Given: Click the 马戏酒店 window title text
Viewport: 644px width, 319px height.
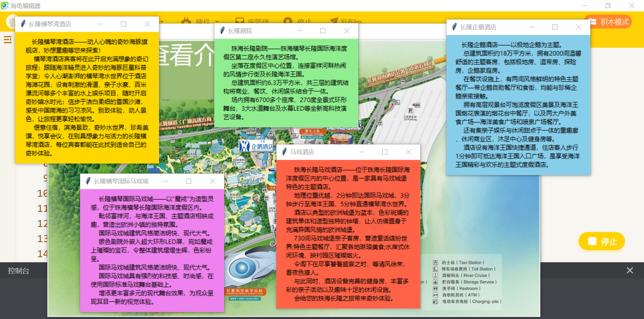Looking at the screenshot, I should (302, 152).
